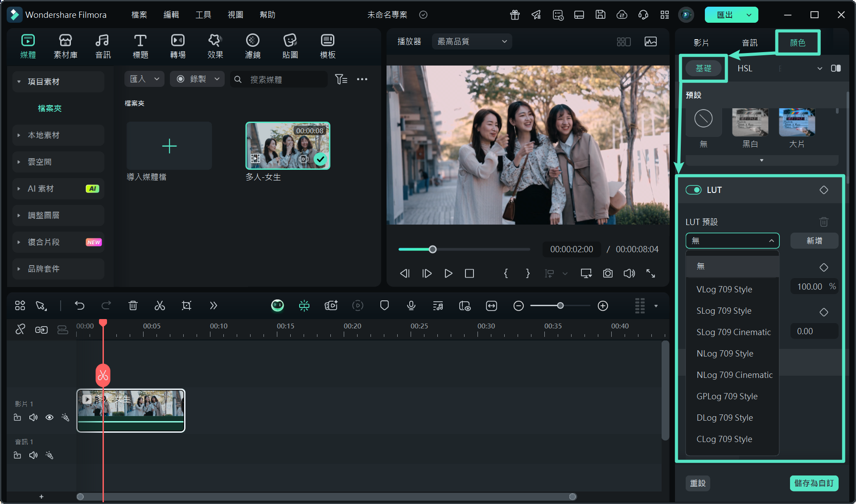The image size is (856, 504).
Task: Click the gift icon in the title bar
Action: (515, 15)
